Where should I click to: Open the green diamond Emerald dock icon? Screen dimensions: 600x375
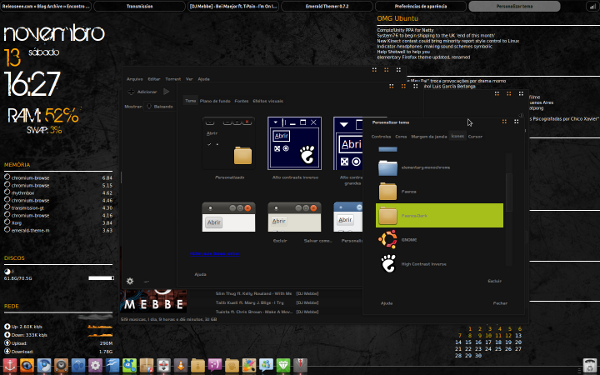coord(283,365)
